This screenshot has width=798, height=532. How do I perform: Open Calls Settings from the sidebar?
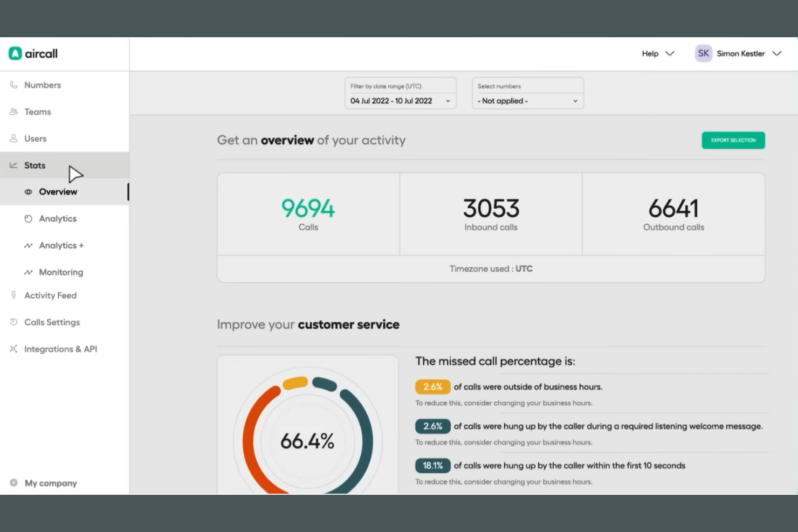(52, 322)
